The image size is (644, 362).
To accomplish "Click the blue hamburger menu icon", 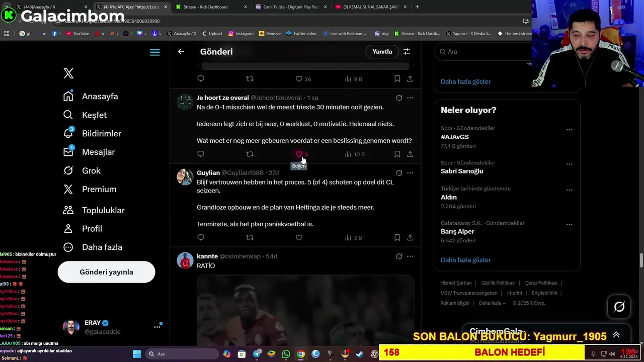I will (155, 52).
